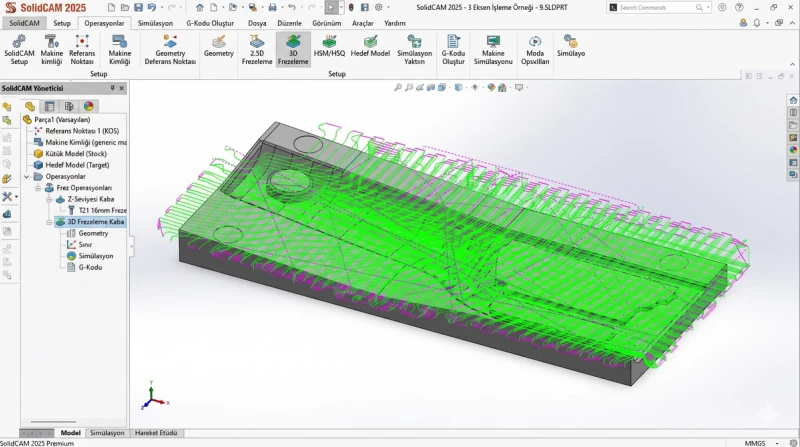Collapse the 3D Frezeleme Kaba operation
Viewport: 800px width, 447px height.
49,222
